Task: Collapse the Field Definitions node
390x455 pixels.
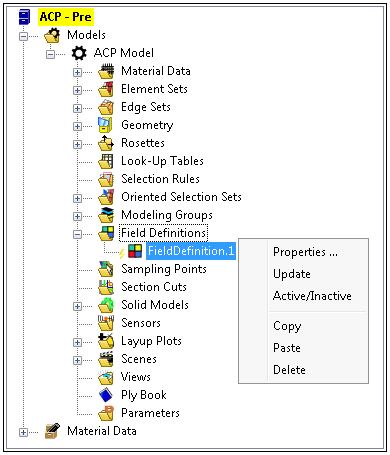Action: click(78, 234)
